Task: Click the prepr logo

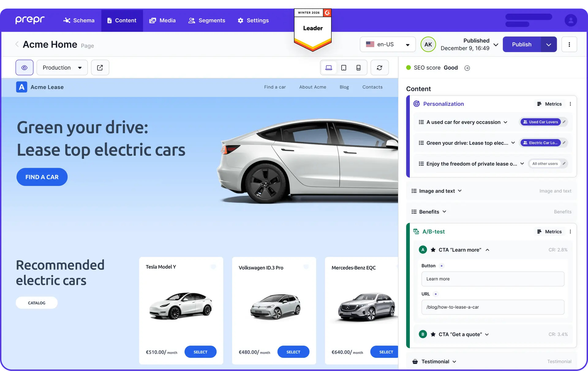Action: (30, 20)
